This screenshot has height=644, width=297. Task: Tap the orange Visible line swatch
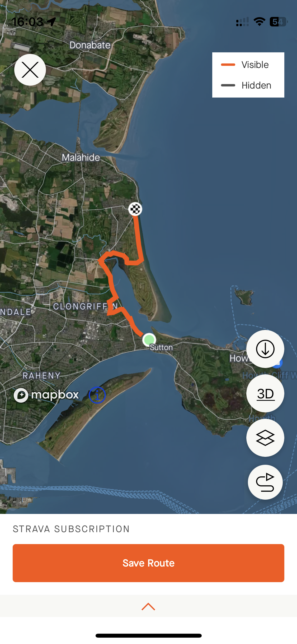coord(228,65)
